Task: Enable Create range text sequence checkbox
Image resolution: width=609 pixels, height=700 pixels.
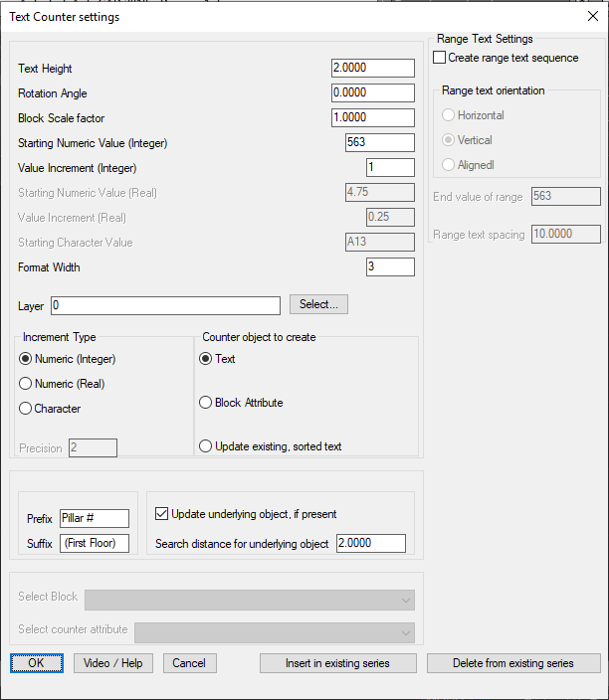Action: [x=440, y=59]
